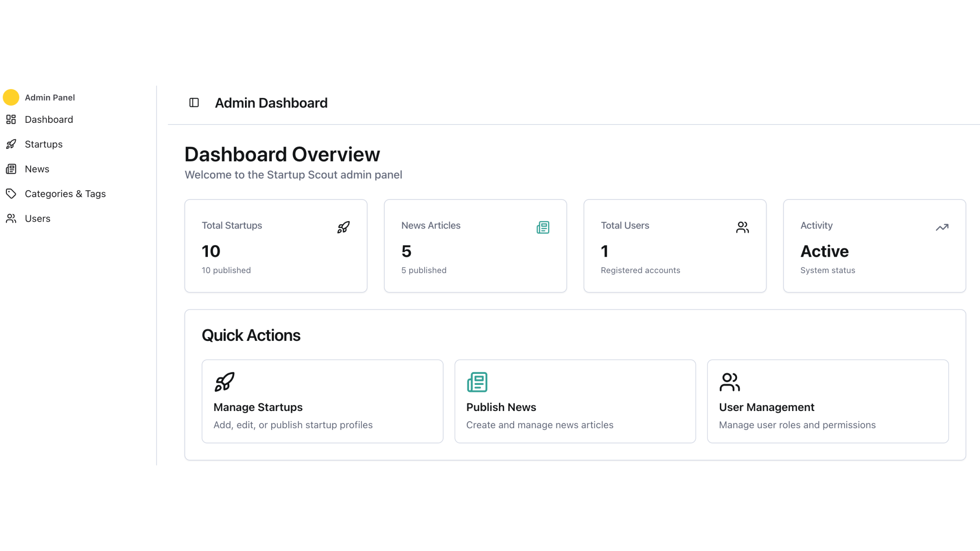The height and width of the screenshot is (551, 980).
Task: Open the User Management quick action
Action: (x=828, y=401)
